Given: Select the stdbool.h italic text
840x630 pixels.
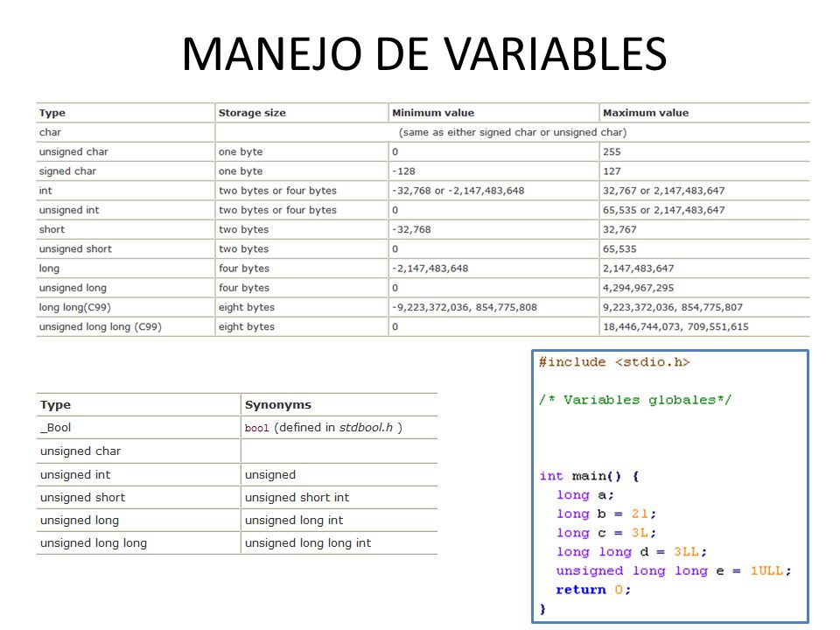Looking at the screenshot, I should pyautogui.click(x=366, y=428).
